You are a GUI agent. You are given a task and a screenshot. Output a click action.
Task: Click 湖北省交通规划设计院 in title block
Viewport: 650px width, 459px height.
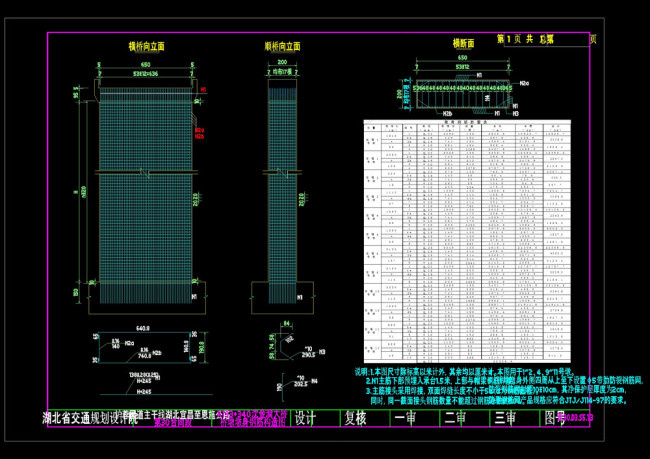pyautogui.click(x=90, y=418)
